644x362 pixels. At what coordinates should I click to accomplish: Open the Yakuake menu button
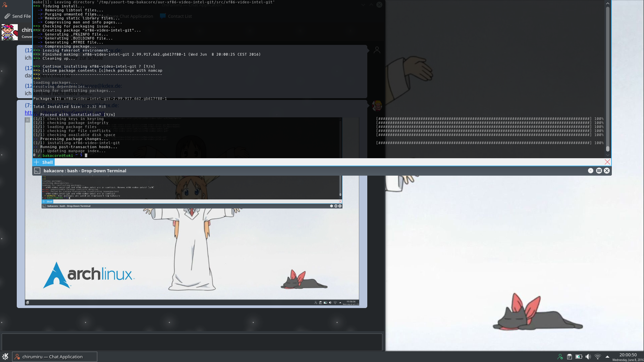pyautogui.click(x=599, y=171)
